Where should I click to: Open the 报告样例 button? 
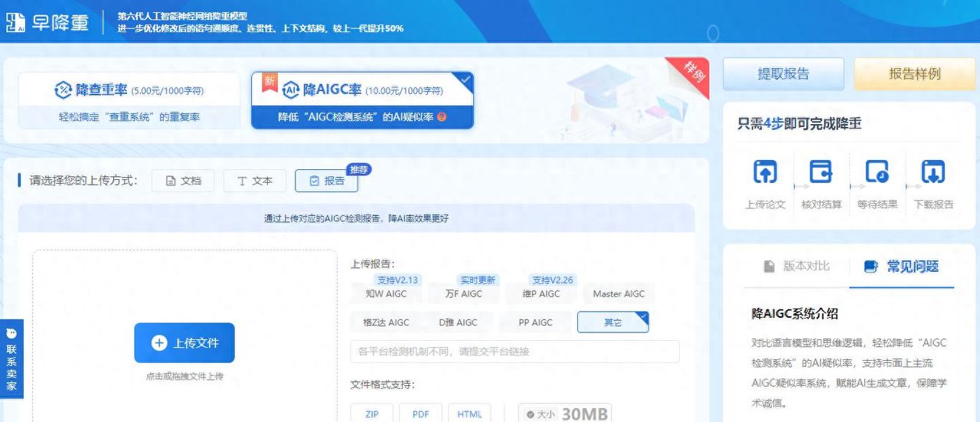point(914,74)
